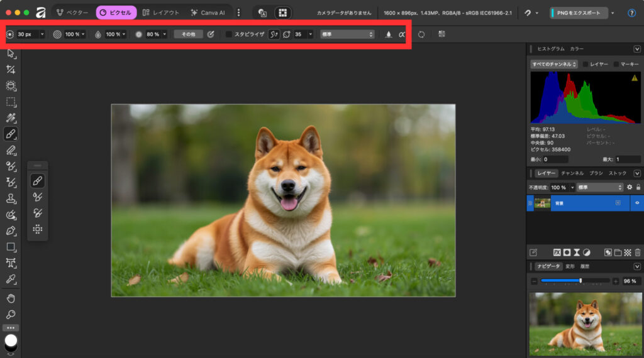Enable the スタビライザ checkbox
The width and height of the screenshot is (644, 358).
tap(229, 35)
